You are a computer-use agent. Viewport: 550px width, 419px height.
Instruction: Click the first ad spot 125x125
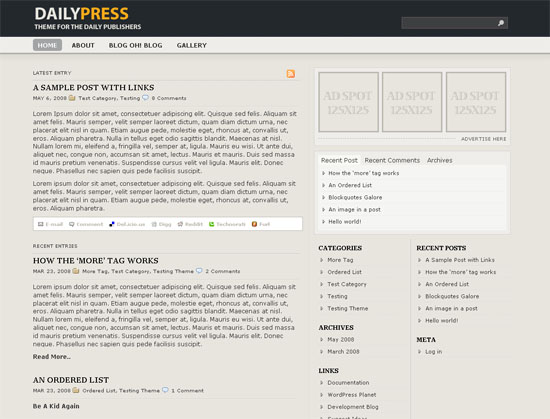[x=348, y=102]
